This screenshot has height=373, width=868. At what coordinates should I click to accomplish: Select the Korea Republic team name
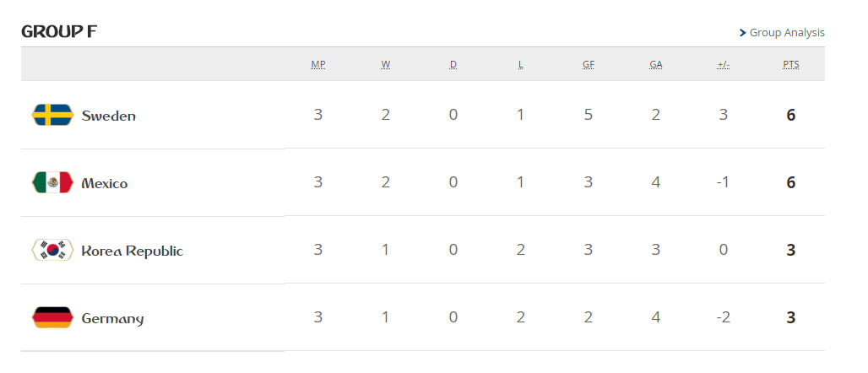[x=132, y=251]
